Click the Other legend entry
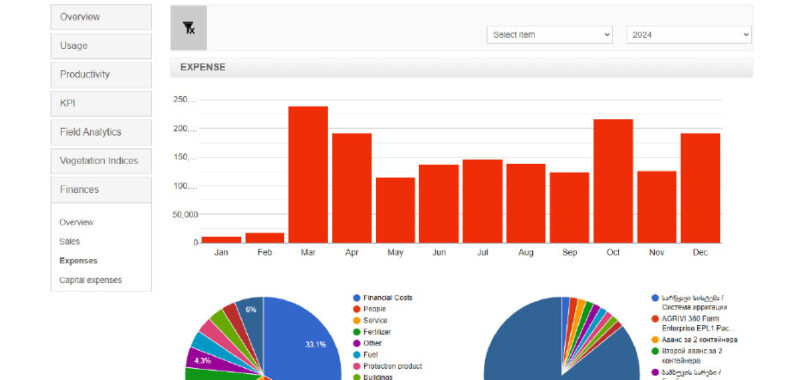The width and height of the screenshot is (800, 380). coord(367,343)
